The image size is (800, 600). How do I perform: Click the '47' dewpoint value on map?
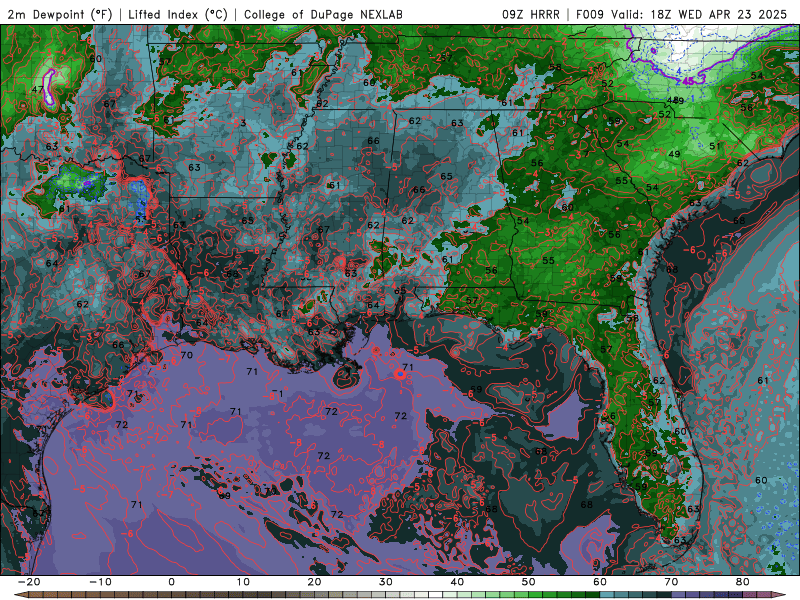(37, 89)
